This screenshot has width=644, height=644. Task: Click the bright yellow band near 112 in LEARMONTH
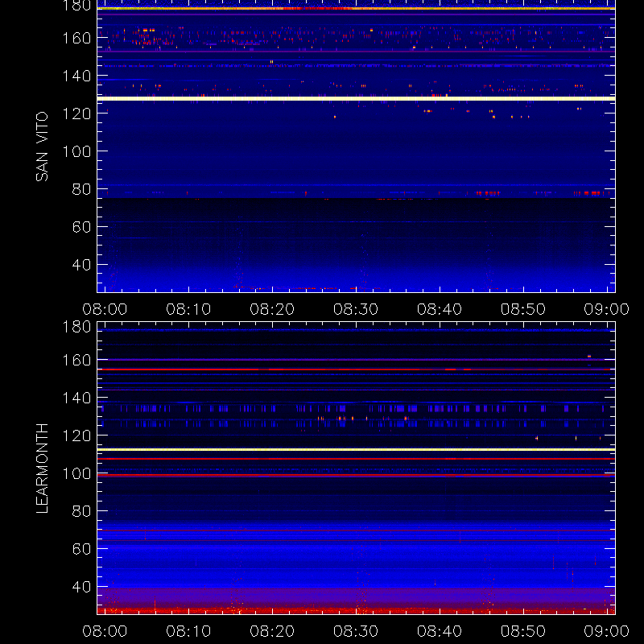(x=356, y=450)
